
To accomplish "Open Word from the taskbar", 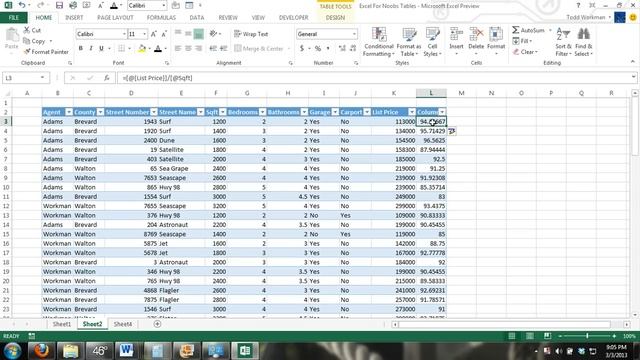I will pos(126,351).
